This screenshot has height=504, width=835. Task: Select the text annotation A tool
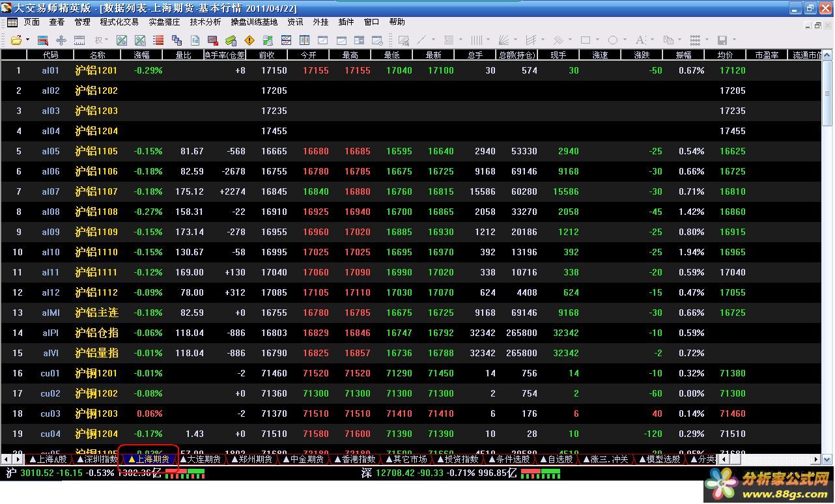pos(640,40)
